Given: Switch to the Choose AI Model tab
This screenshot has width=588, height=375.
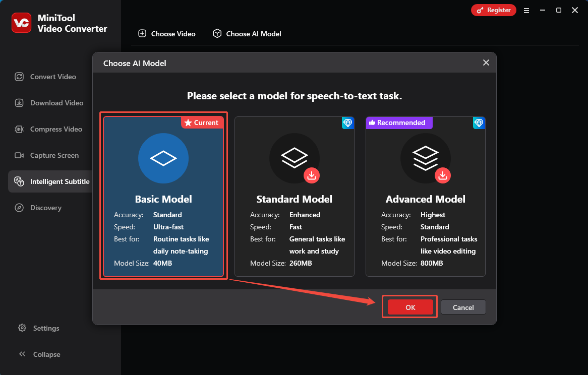Looking at the screenshot, I should pyautogui.click(x=247, y=34).
